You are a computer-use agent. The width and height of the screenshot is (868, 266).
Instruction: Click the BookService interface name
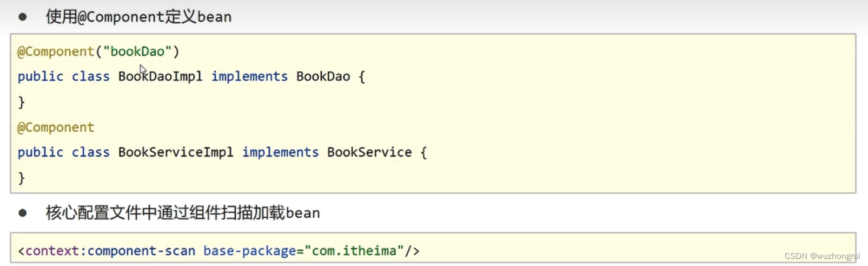[x=369, y=152]
